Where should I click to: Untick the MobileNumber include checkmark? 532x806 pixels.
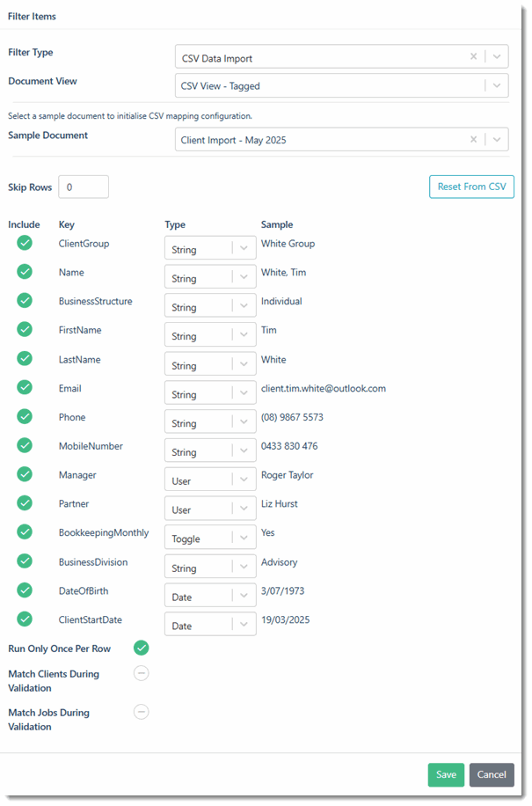25,445
